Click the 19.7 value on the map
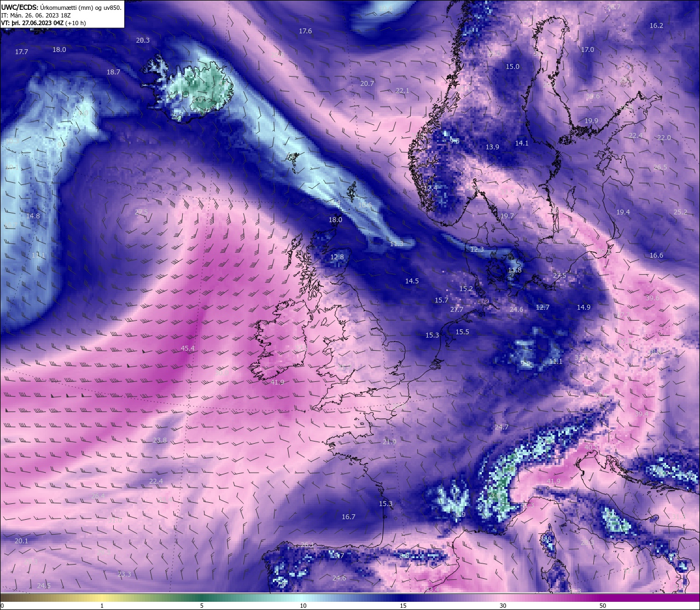Screen dimensions: 700x610 tap(507, 216)
